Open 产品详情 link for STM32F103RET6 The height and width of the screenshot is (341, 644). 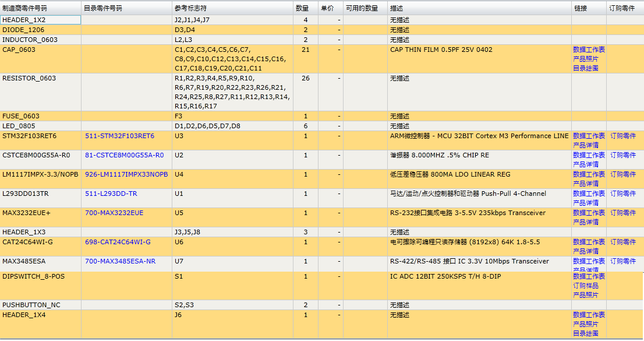click(x=586, y=145)
